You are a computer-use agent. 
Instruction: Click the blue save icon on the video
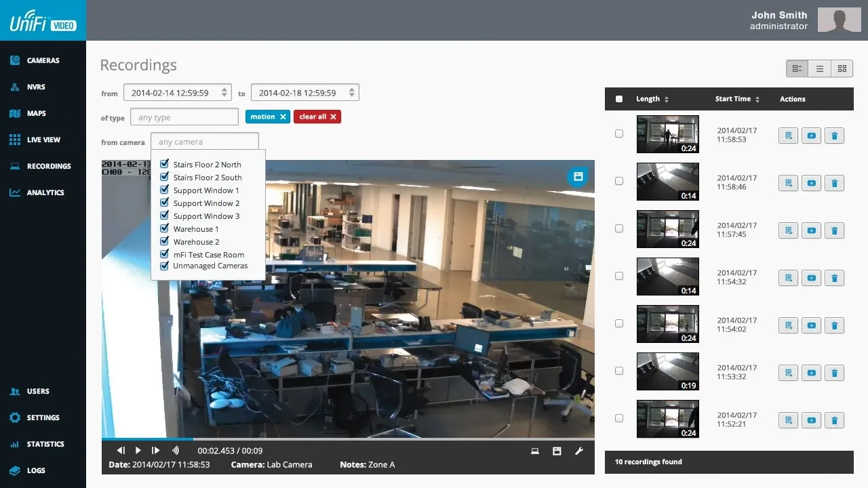pos(578,177)
